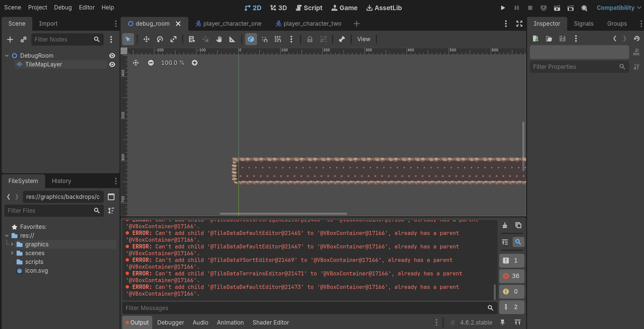Click the viewport vertical scrollbar

tap(523, 146)
